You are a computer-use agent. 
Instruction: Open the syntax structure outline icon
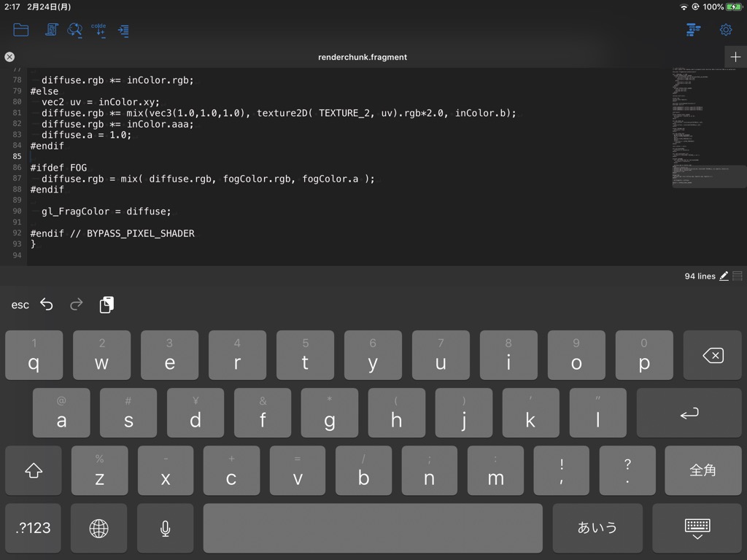(693, 30)
